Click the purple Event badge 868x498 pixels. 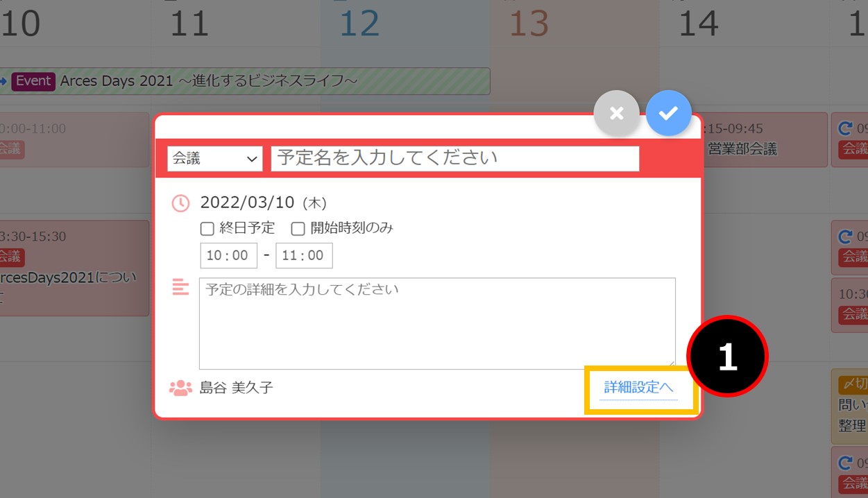tap(33, 81)
